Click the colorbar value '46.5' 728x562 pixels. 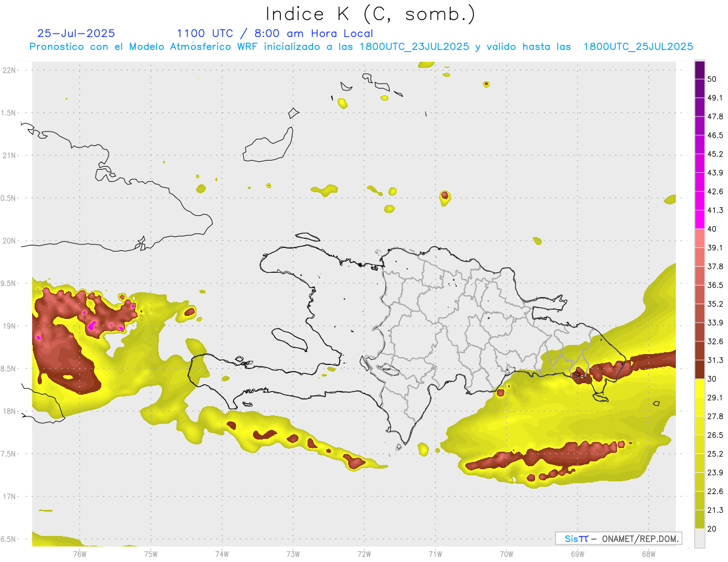(x=715, y=135)
